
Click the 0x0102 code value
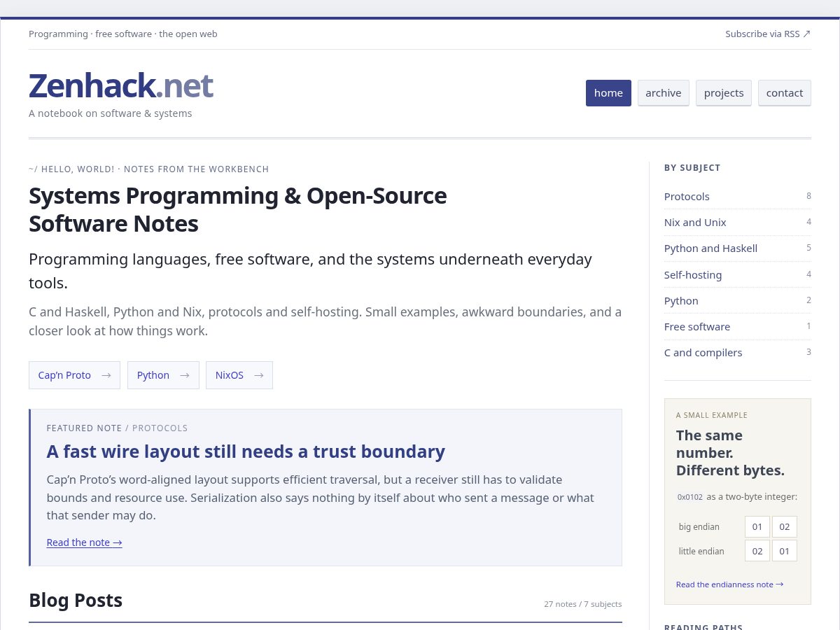pos(689,497)
